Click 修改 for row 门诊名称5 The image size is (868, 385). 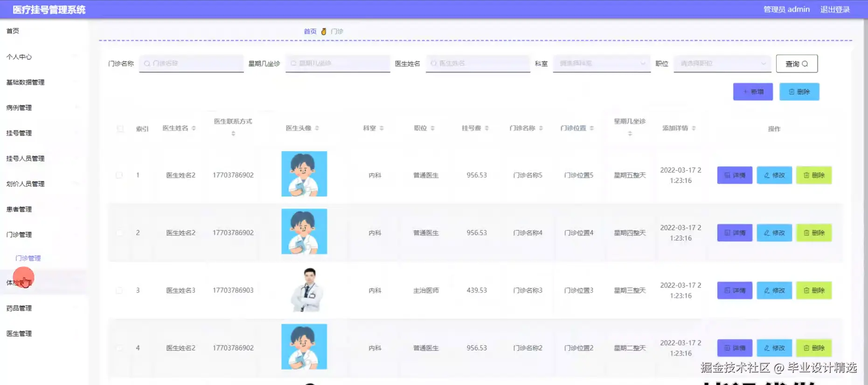tap(774, 175)
